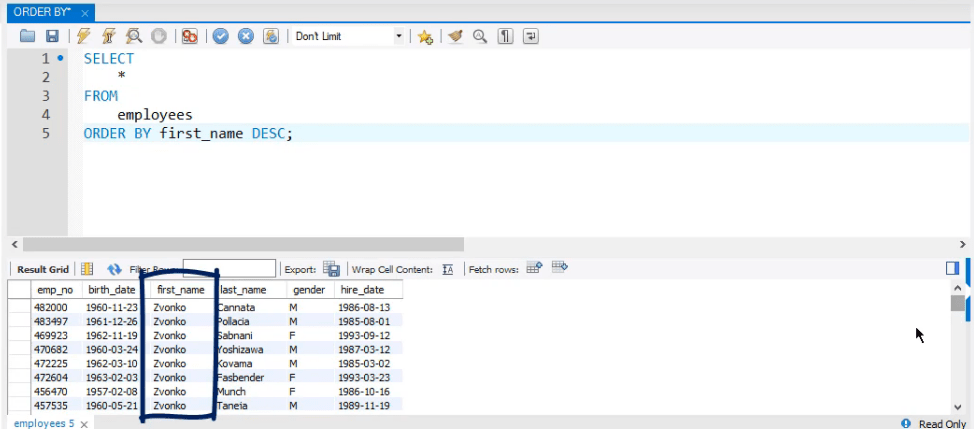Commit transaction checkmark icon
This screenshot has height=429, width=974.
pos(221,36)
